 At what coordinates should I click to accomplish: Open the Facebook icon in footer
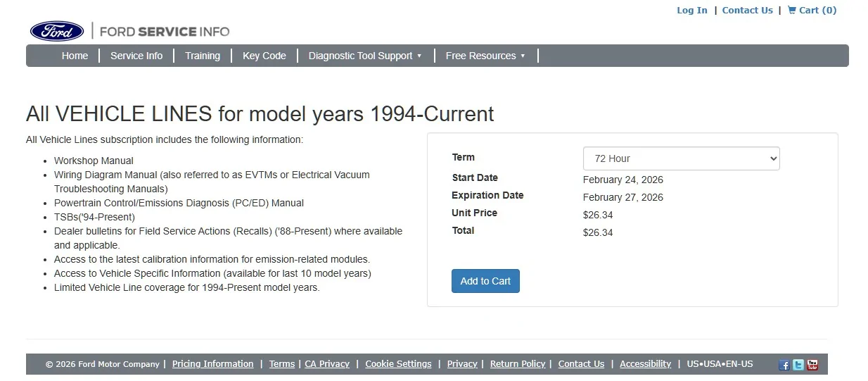pyautogui.click(x=784, y=365)
